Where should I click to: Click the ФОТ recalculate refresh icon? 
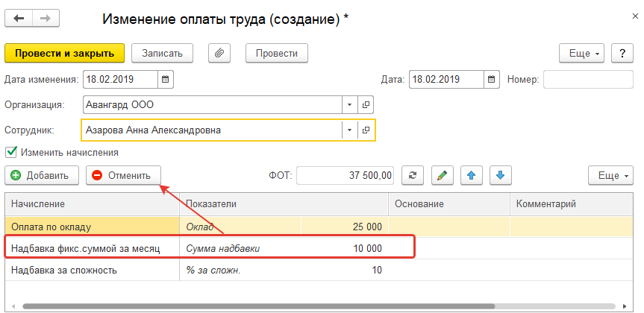(x=413, y=176)
